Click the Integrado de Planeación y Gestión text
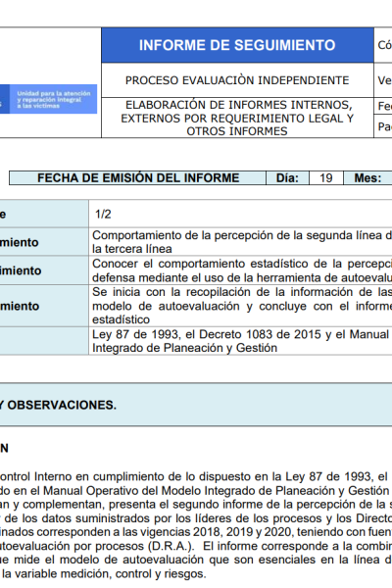Image resolution: width=392 pixels, height=588 pixels. click(x=184, y=348)
